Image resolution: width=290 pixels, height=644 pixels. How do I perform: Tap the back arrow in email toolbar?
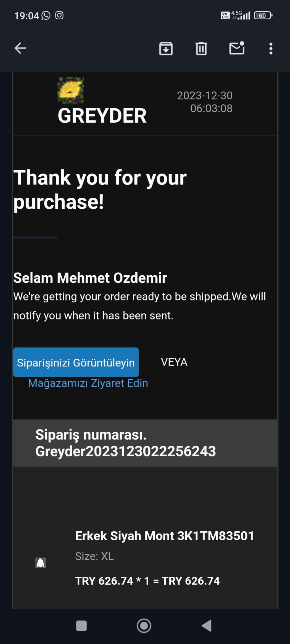coord(20,48)
